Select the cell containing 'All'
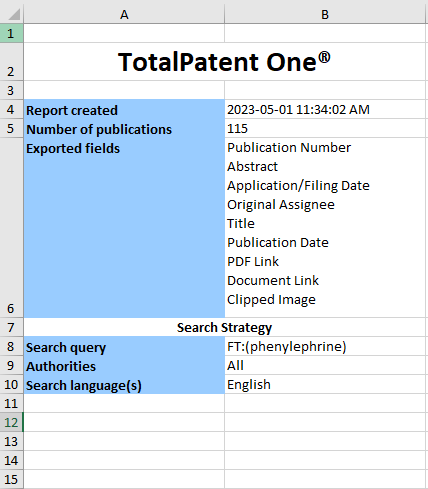Screen dimensions: 428x489 325,365
